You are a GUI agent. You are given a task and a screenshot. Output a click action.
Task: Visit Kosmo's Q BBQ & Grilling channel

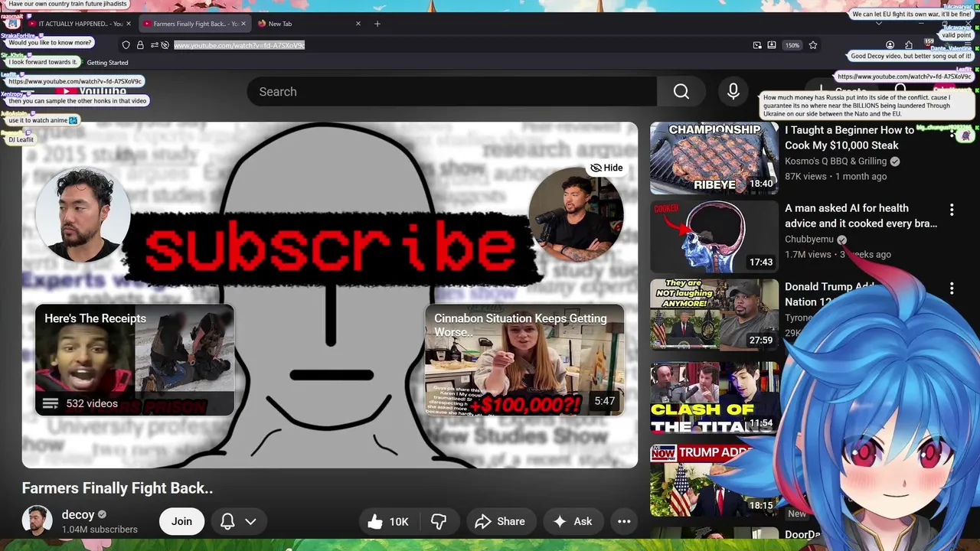pos(835,161)
